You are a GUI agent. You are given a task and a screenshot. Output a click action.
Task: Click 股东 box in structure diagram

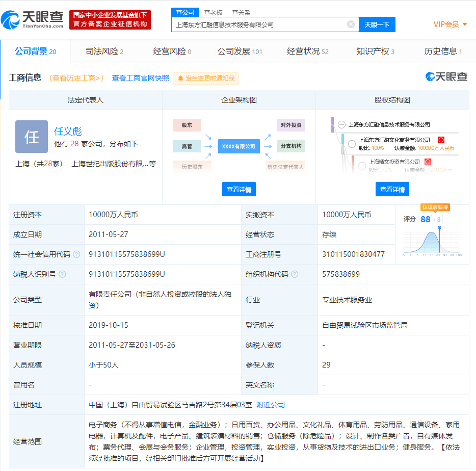click(x=187, y=125)
